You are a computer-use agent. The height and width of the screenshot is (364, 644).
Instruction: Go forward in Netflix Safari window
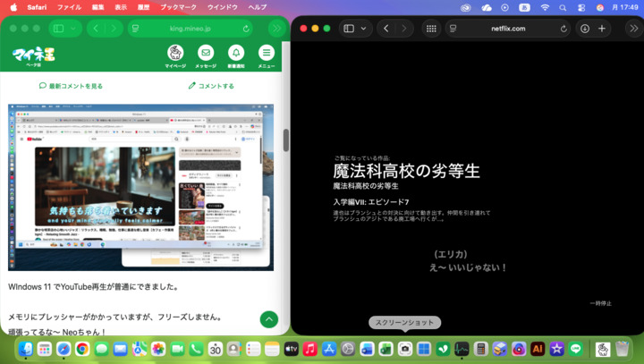pyautogui.click(x=404, y=29)
